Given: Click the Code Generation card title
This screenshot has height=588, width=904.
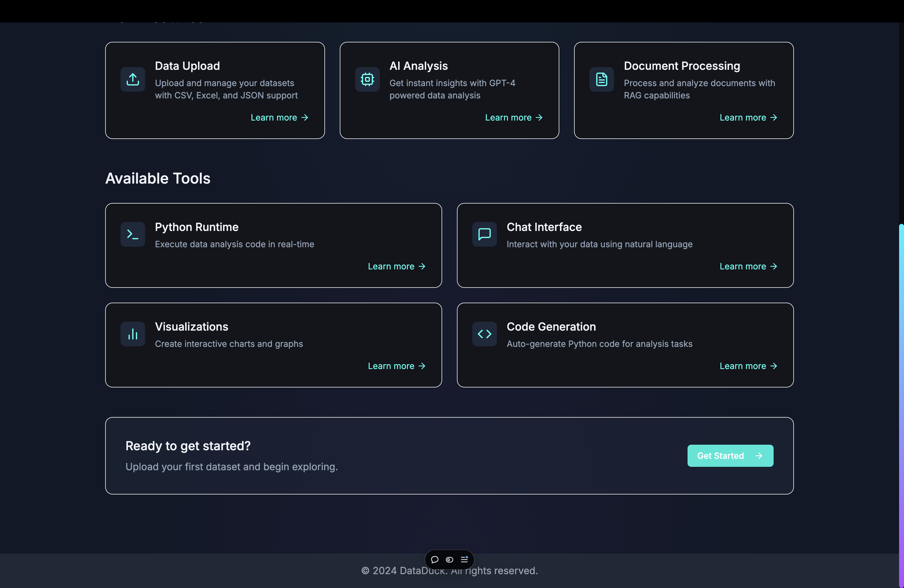Looking at the screenshot, I should (x=551, y=327).
